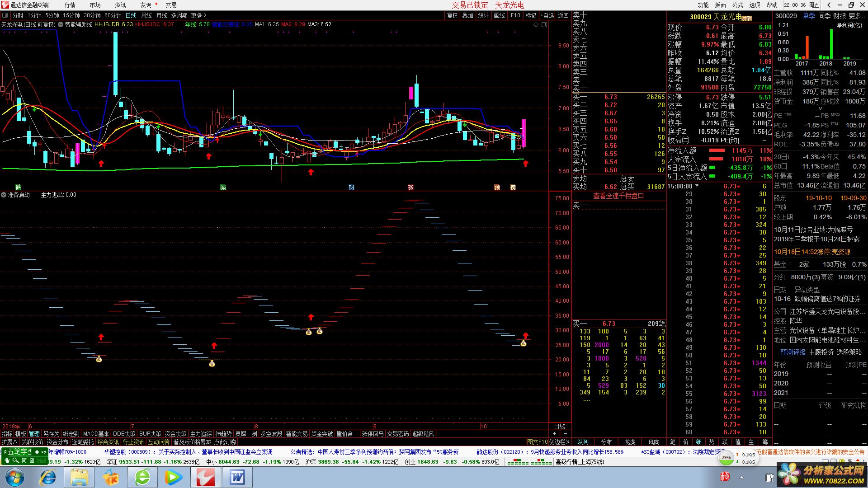Image resolution: width=868 pixels, height=488 pixels.
Task: Click the 大宗流入 red bar
Action: coord(716,159)
